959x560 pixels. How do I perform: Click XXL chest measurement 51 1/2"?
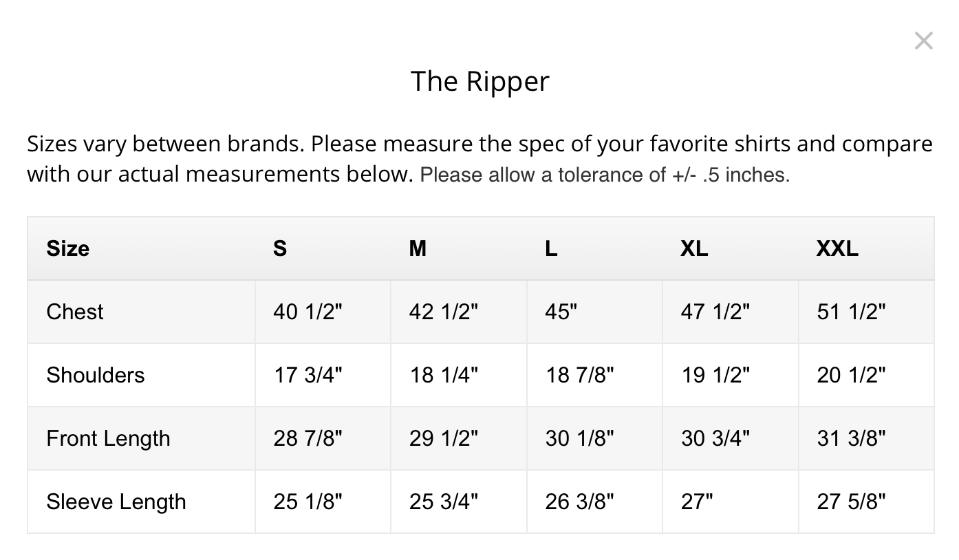click(851, 312)
